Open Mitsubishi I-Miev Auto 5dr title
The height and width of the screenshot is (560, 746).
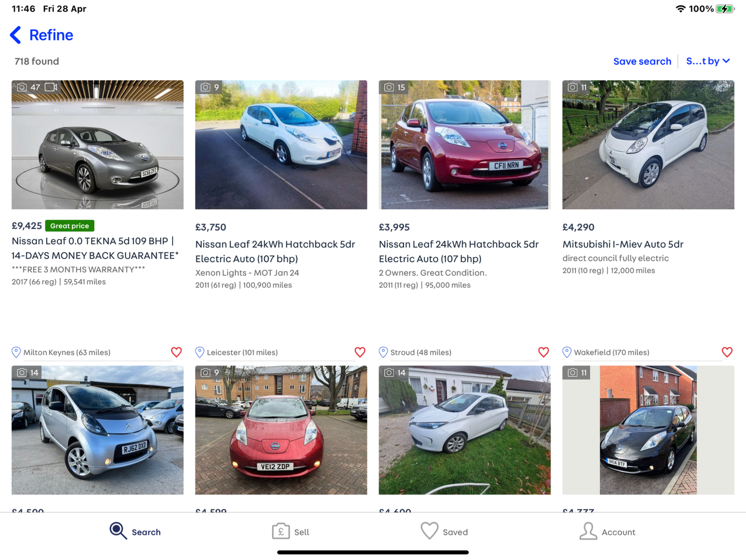[623, 244]
